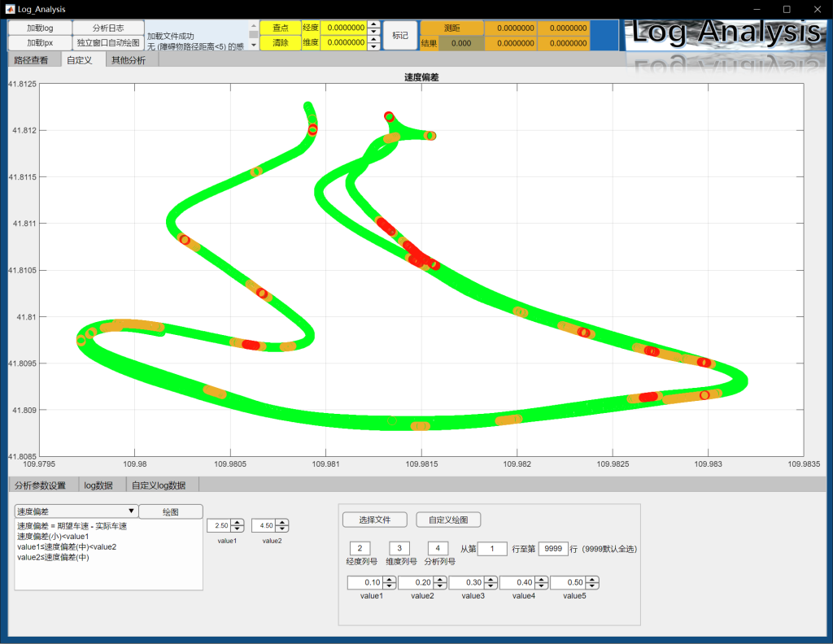Open the 速度偏差 dropdown list
This screenshot has height=644, width=833.
[x=76, y=511]
